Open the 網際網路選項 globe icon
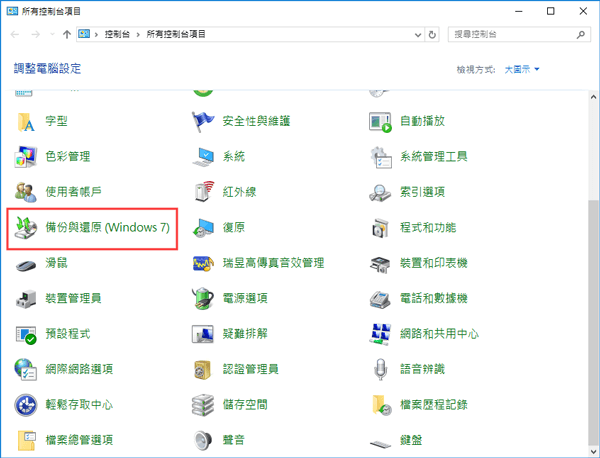 click(26, 370)
